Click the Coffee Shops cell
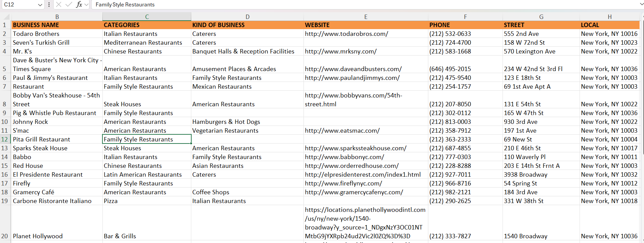The height and width of the screenshot is (243, 644). (x=248, y=192)
